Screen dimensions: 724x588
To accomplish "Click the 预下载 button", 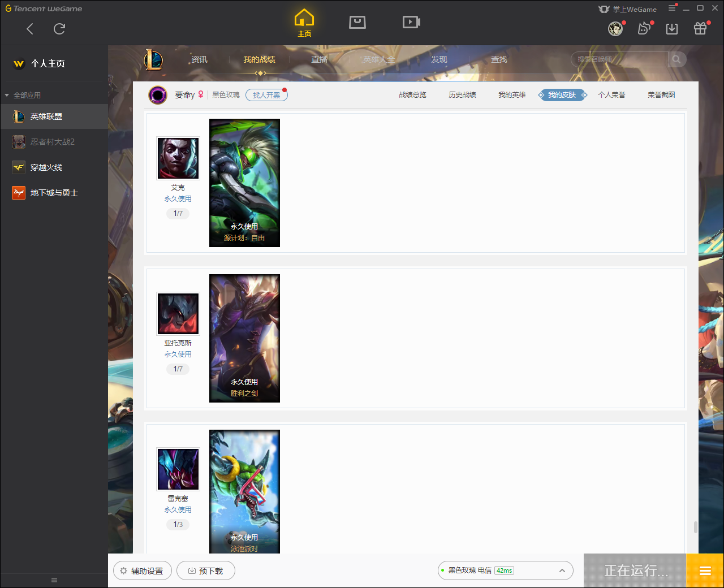I will pos(206,571).
